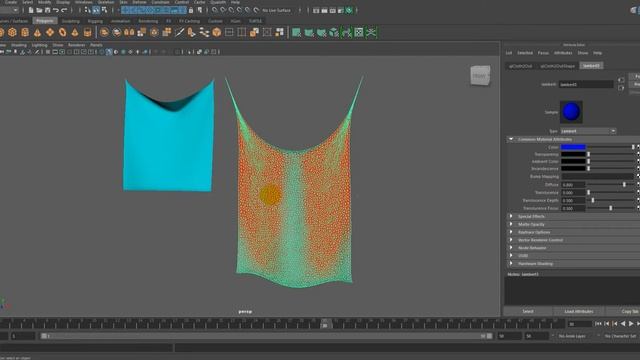Select by component type mode icon

(104, 10)
